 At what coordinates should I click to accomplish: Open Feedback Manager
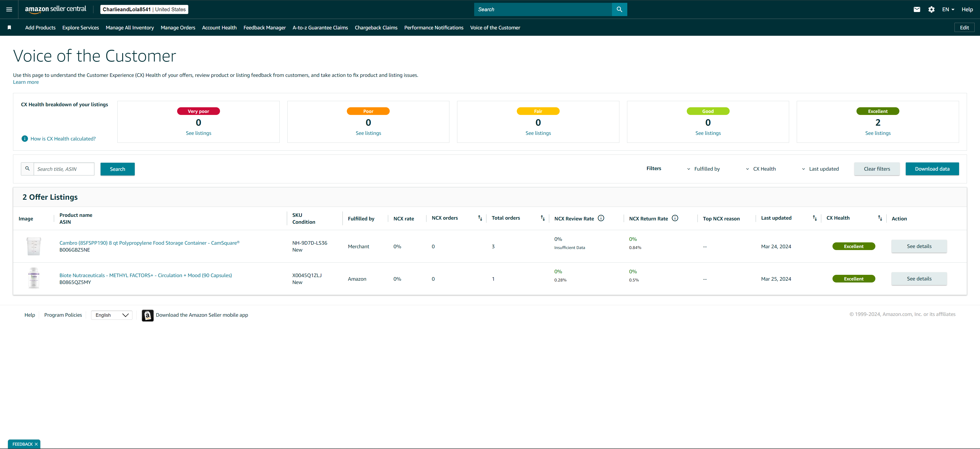(264, 28)
